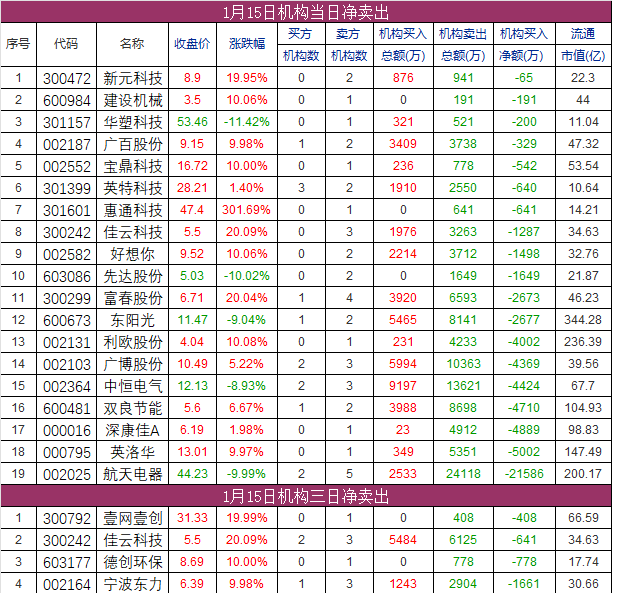618x593 pixels.
Task: Click stock name 宝鼎科技
Action: (133, 167)
